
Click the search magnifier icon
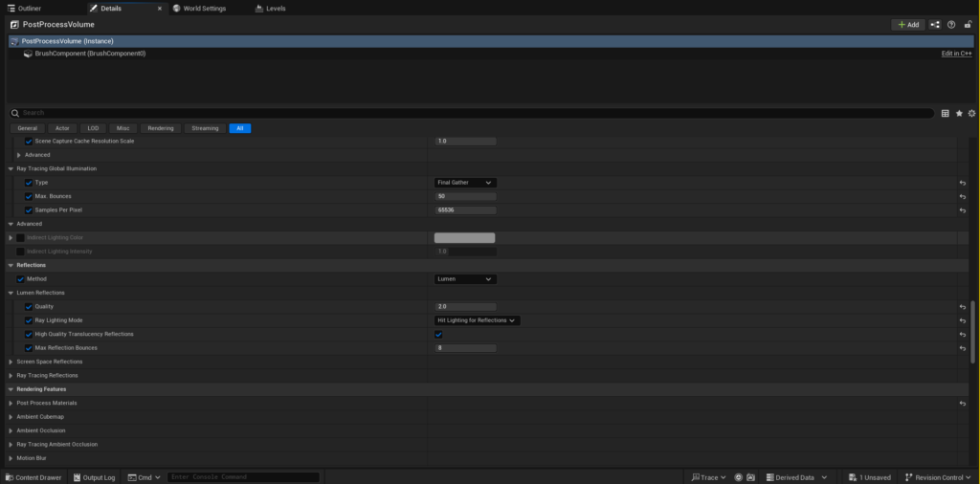[x=15, y=113]
